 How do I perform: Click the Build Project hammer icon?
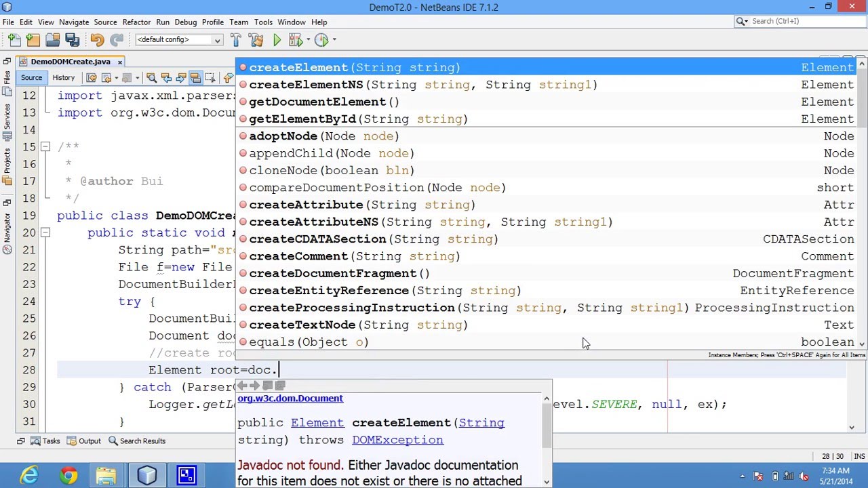[x=235, y=40]
